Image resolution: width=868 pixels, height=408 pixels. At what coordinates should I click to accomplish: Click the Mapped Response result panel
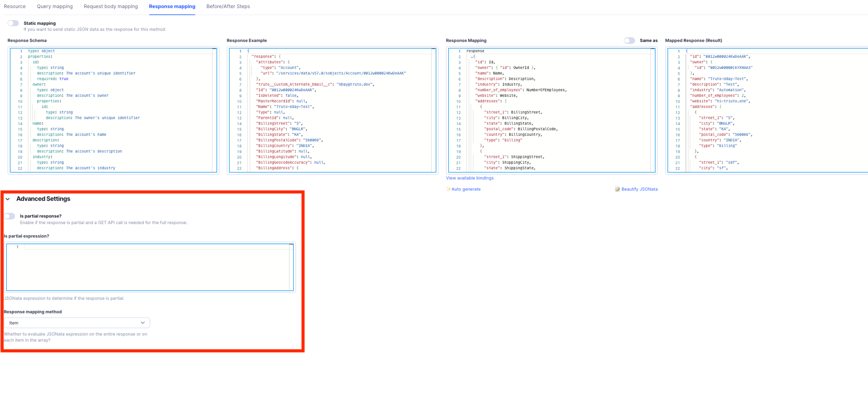tap(768, 110)
